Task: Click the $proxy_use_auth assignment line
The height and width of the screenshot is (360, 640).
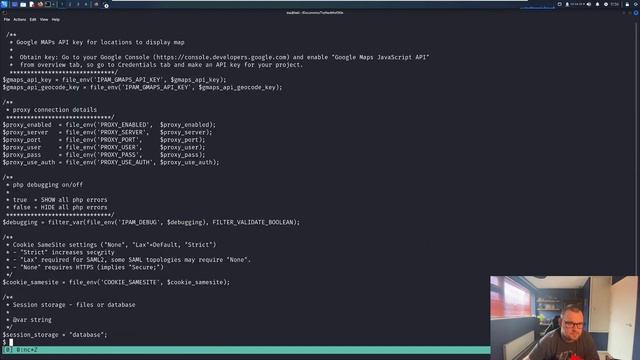Action: (x=111, y=162)
